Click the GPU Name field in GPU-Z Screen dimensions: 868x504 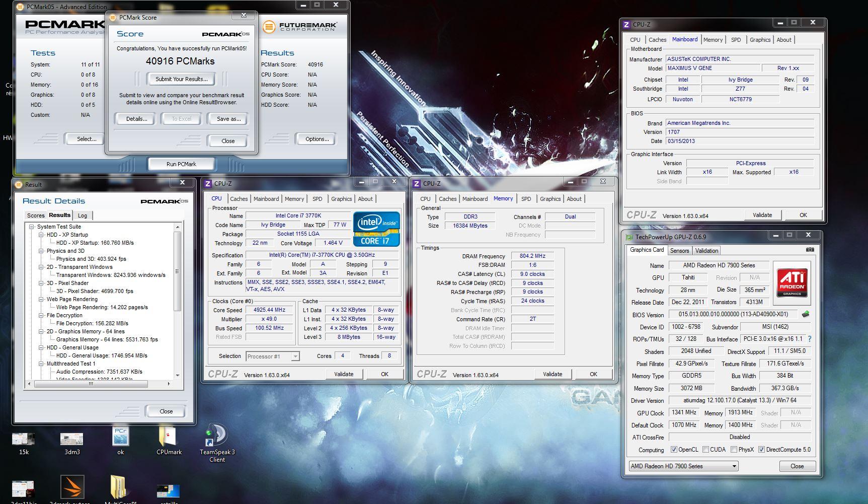pos(719,265)
